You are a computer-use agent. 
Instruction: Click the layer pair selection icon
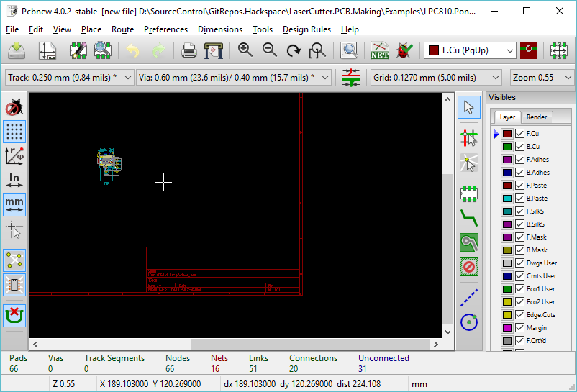pos(529,50)
